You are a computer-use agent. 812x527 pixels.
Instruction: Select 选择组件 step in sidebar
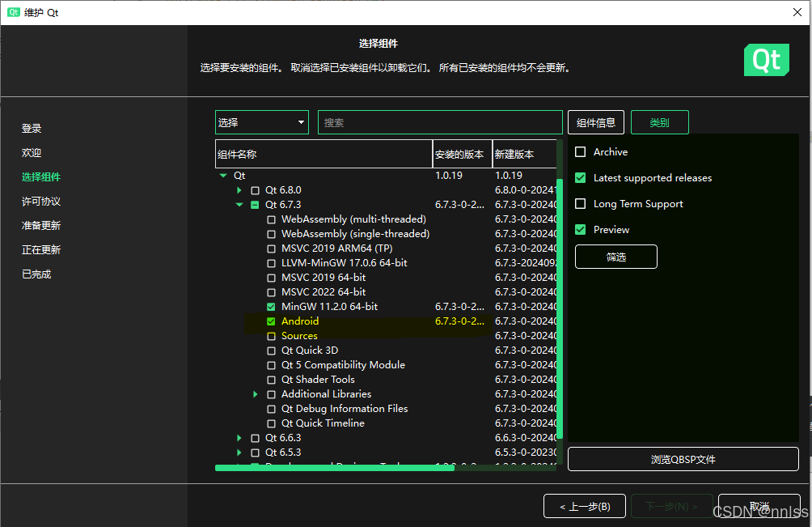pyautogui.click(x=41, y=176)
